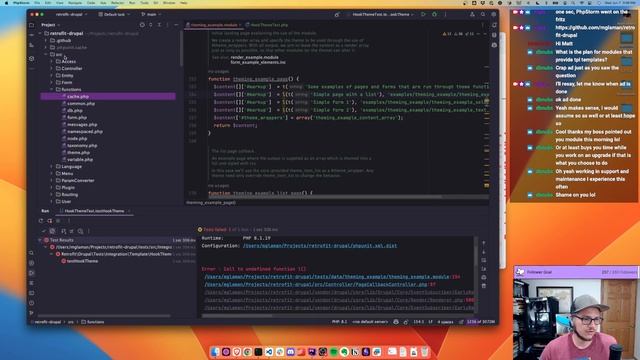Open the Project tool window folder icon

pos(32,25)
